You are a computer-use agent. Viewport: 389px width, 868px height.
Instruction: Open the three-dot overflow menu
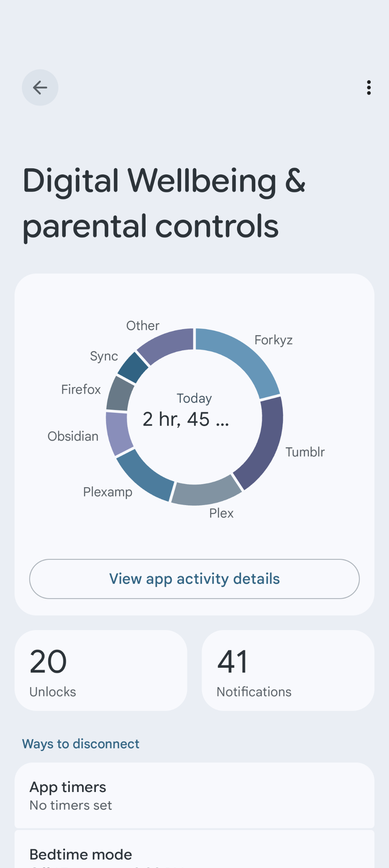pyautogui.click(x=368, y=87)
